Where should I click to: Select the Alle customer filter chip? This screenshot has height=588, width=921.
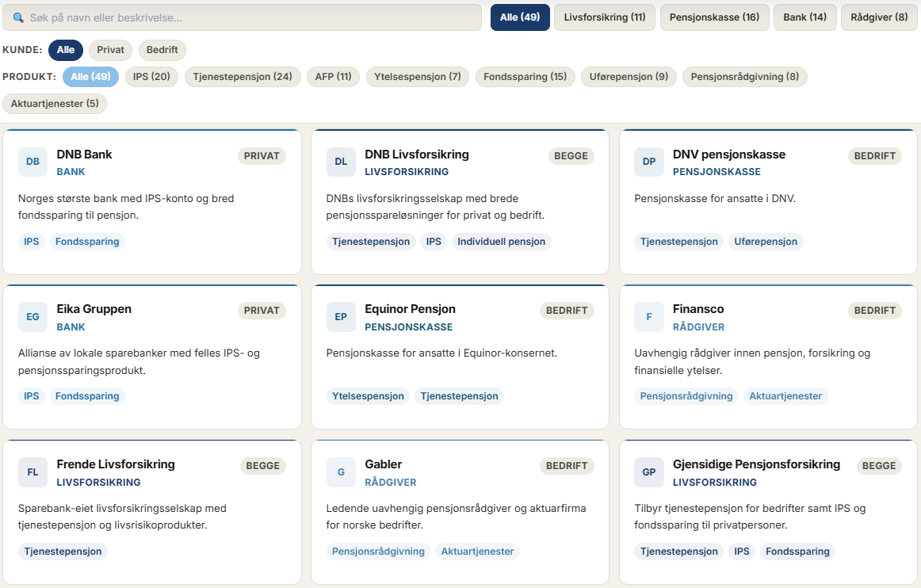[66, 50]
